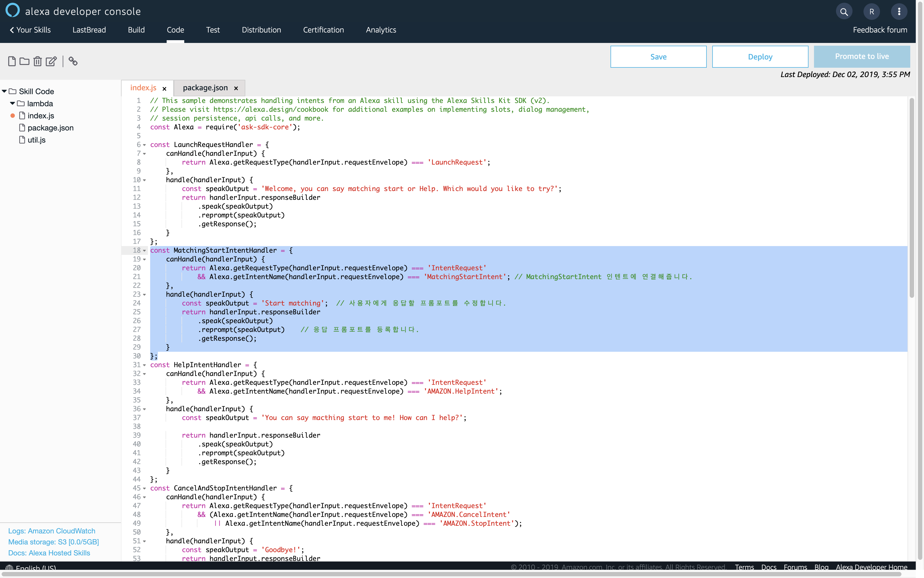The height and width of the screenshot is (578, 924).
Task: Click the new folder icon in toolbar
Action: tap(24, 61)
